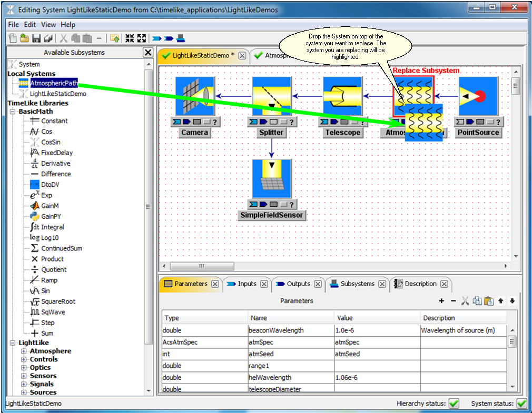Viewport: 532px width, 413px height.
Task: Cut parameter with Parameters panel scissors
Action: coord(465,301)
